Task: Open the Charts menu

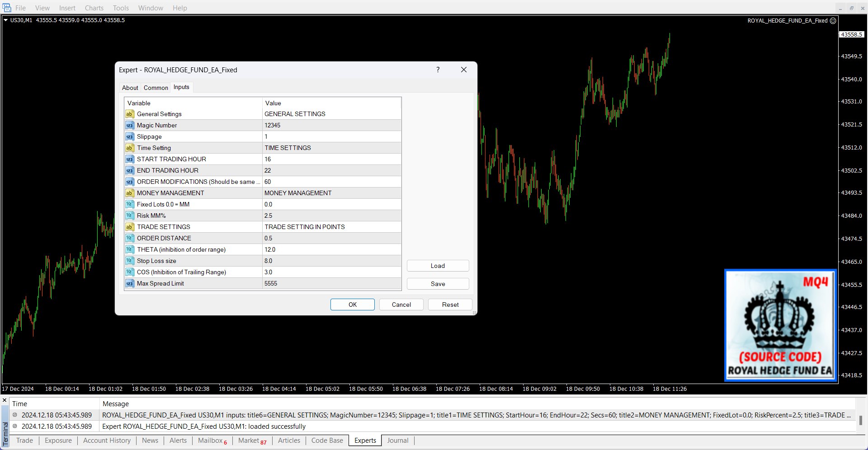Action: point(94,8)
